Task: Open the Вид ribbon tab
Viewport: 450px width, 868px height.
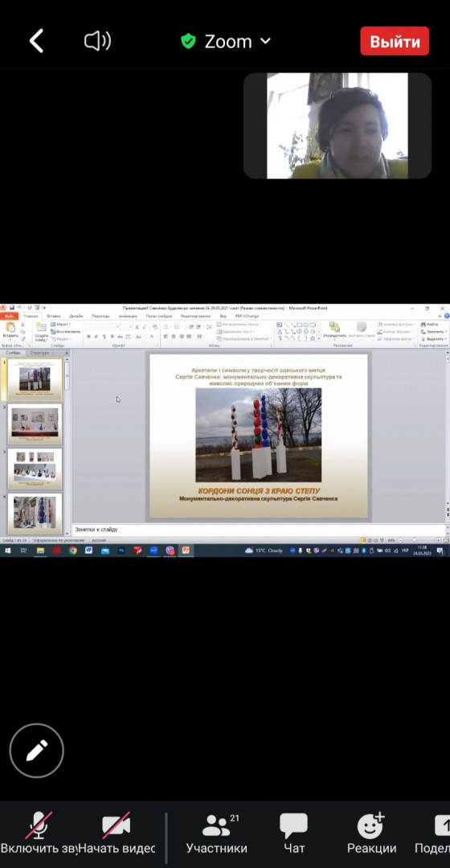Action: tap(223, 316)
